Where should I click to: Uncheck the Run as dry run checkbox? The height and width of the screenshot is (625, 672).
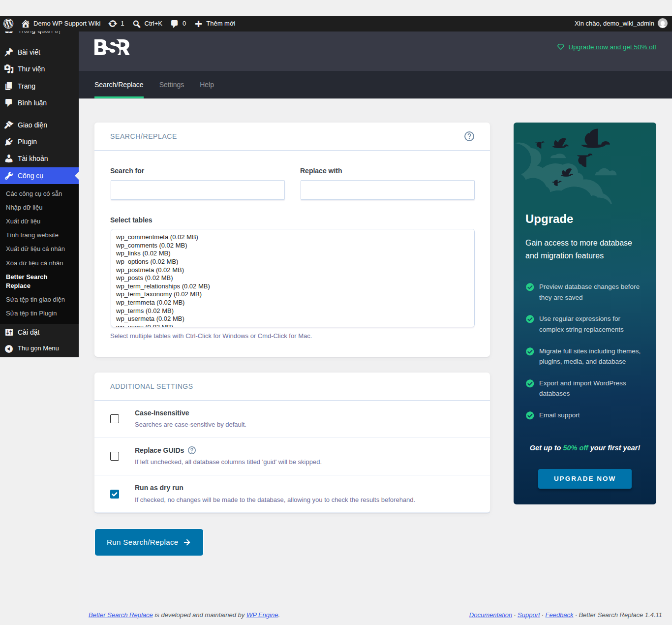(115, 494)
